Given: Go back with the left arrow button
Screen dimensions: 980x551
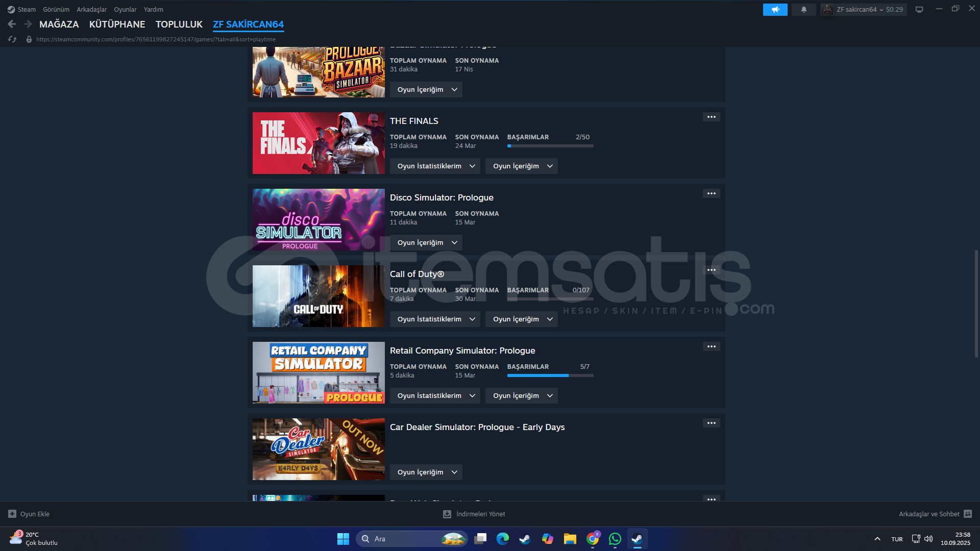Looking at the screenshot, I should coord(12,24).
